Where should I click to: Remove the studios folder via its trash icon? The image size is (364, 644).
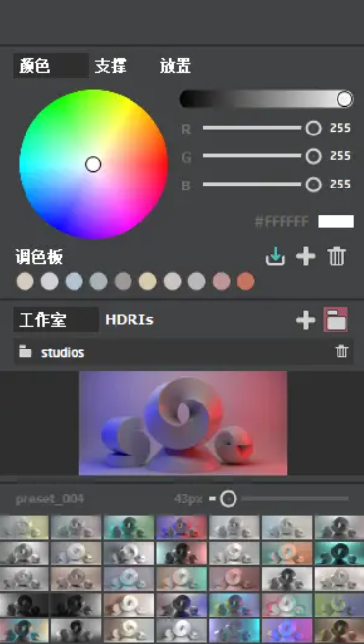[341, 351]
